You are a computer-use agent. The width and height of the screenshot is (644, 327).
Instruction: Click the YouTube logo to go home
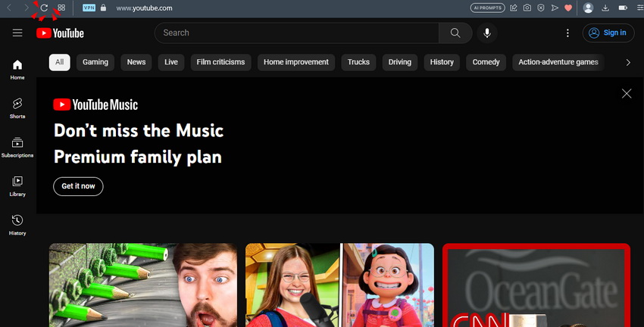pyautogui.click(x=60, y=33)
